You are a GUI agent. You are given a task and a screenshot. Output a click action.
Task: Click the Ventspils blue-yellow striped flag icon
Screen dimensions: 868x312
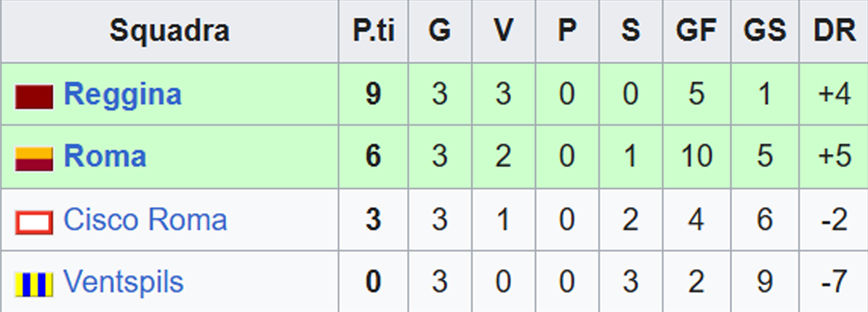click(x=34, y=283)
